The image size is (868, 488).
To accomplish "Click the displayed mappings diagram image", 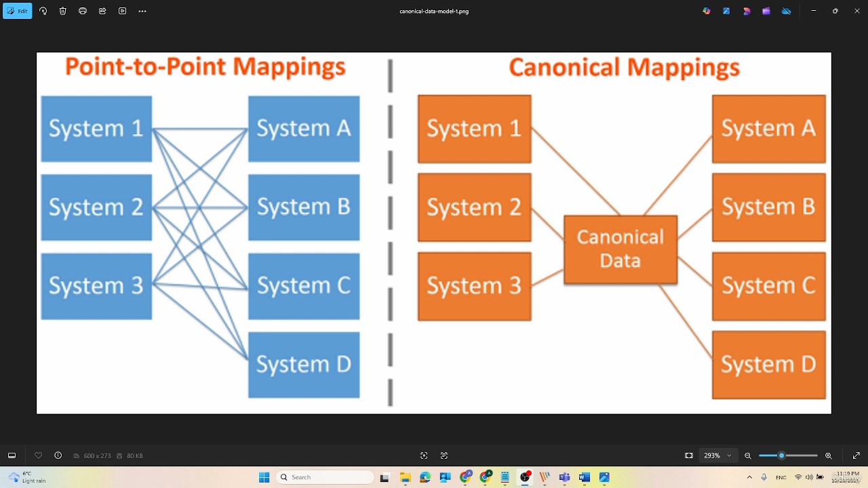I will [434, 232].
